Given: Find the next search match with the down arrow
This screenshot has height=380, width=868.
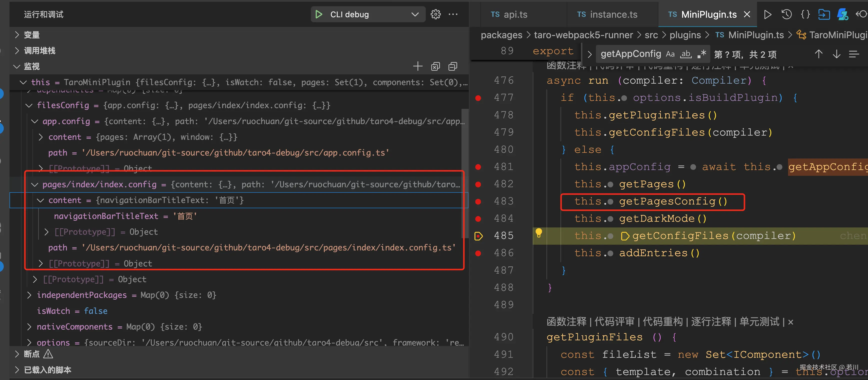Looking at the screenshot, I should pyautogui.click(x=837, y=54).
